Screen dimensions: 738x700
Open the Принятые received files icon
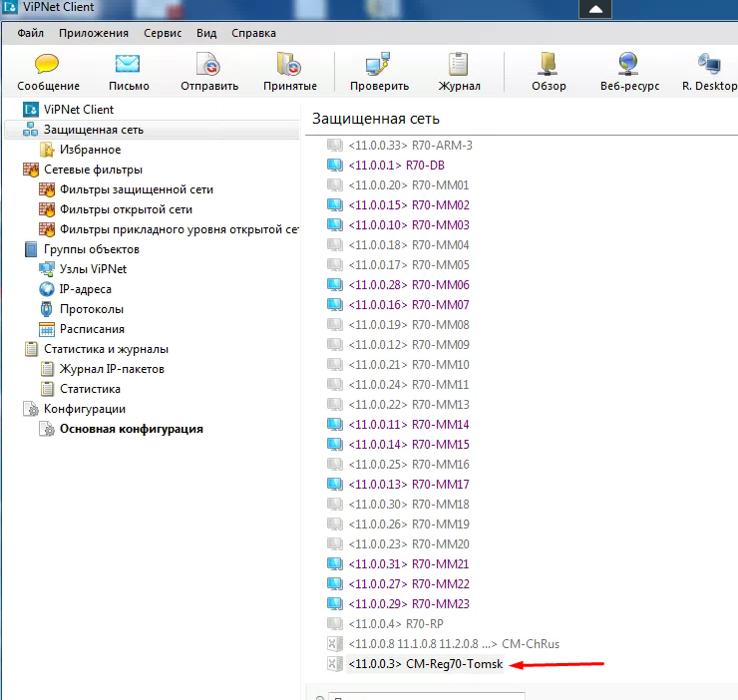(x=289, y=66)
